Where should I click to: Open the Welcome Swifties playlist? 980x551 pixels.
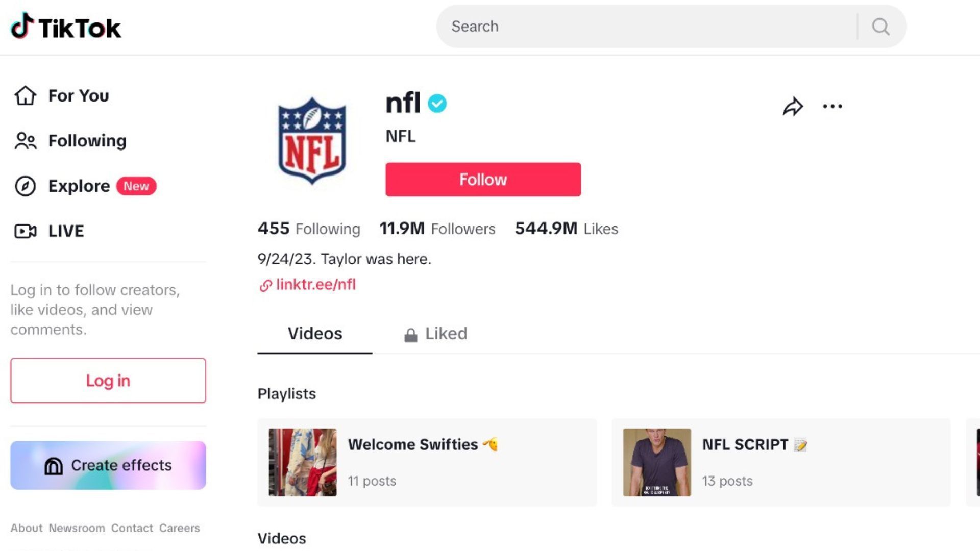click(427, 462)
